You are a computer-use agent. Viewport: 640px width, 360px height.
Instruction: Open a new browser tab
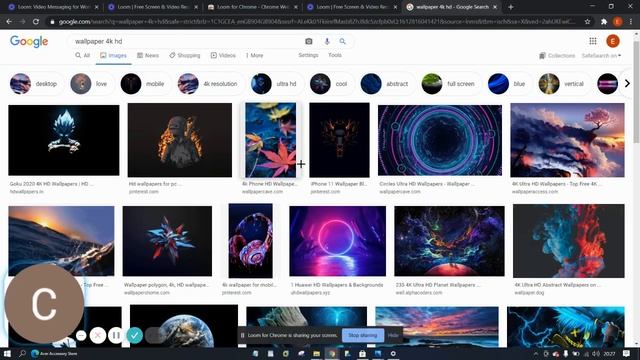point(511,7)
